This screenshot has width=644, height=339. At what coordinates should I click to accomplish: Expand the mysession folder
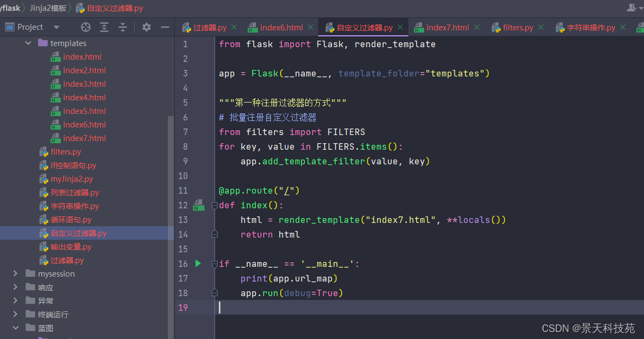coord(16,273)
